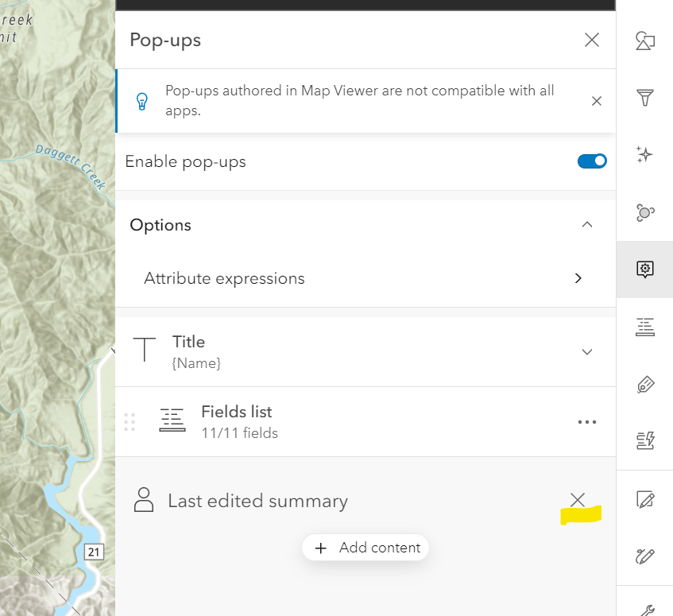Image resolution: width=673 pixels, height=616 pixels.
Task: Close the Pop-ups panel
Action: coord(592,40)
